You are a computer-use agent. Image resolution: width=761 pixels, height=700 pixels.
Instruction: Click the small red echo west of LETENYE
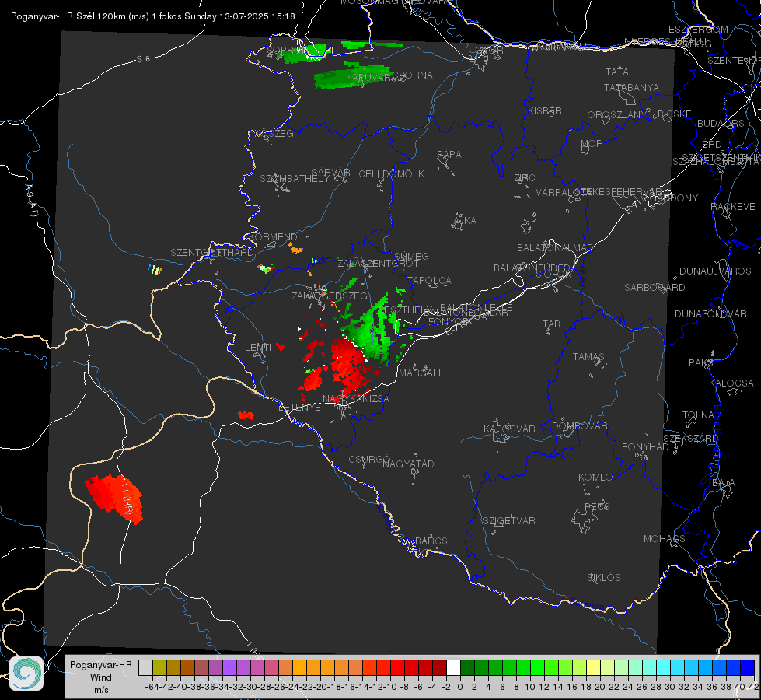click(x=246, y=415)
